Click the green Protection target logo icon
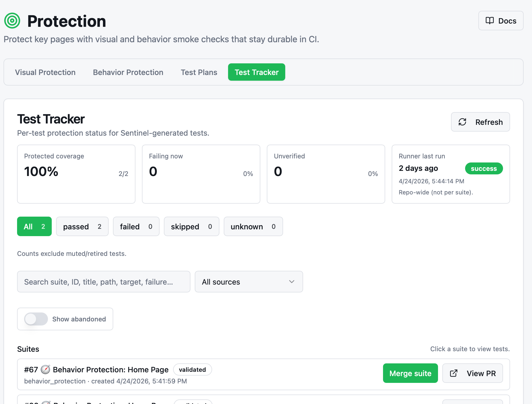 (12, 21)
